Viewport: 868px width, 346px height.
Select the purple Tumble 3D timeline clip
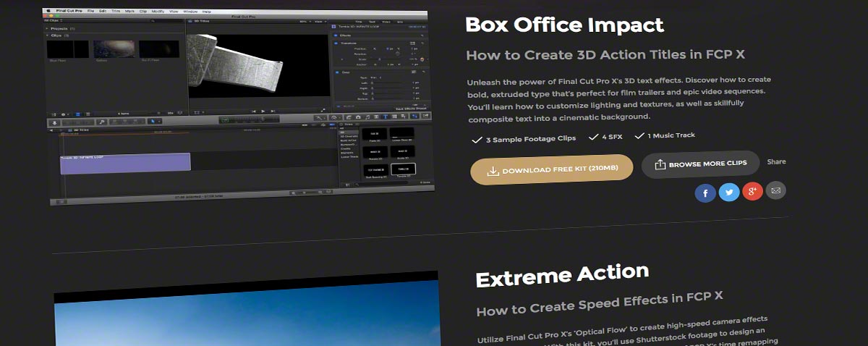125,164
